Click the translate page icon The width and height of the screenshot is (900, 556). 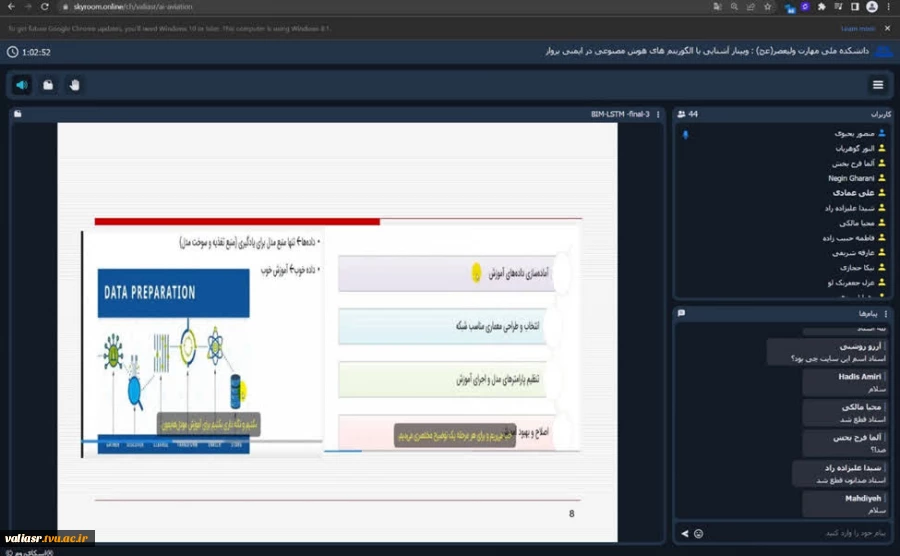coord(717,7)
